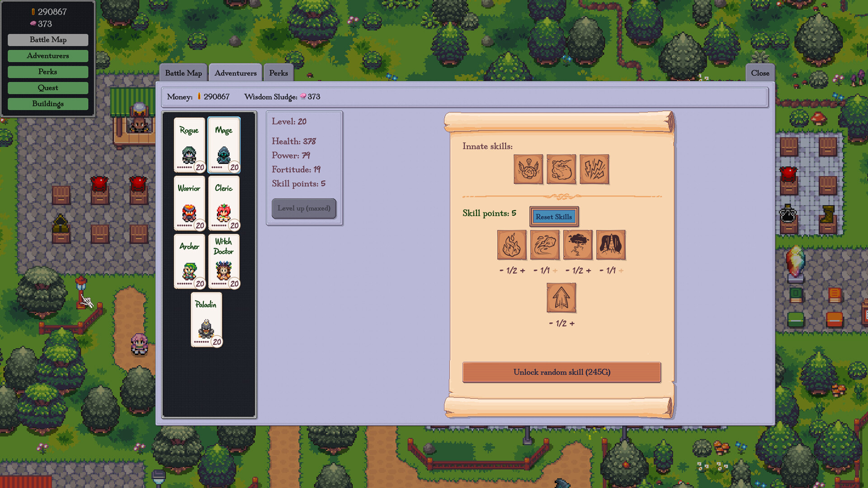Click the pink-haired character on the dirt path
The height and width of the screenshot is (488, 868).
coord(139,344)
